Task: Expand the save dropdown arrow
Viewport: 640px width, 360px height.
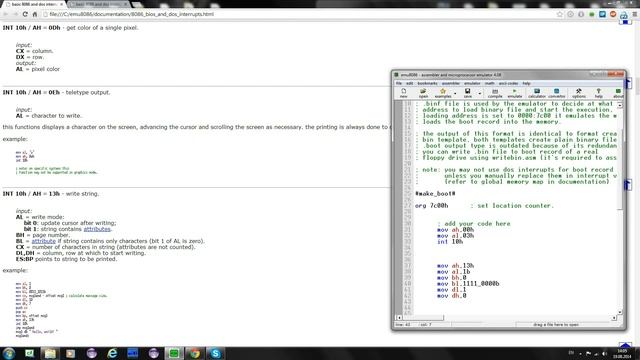Action: tap(480, 93)
